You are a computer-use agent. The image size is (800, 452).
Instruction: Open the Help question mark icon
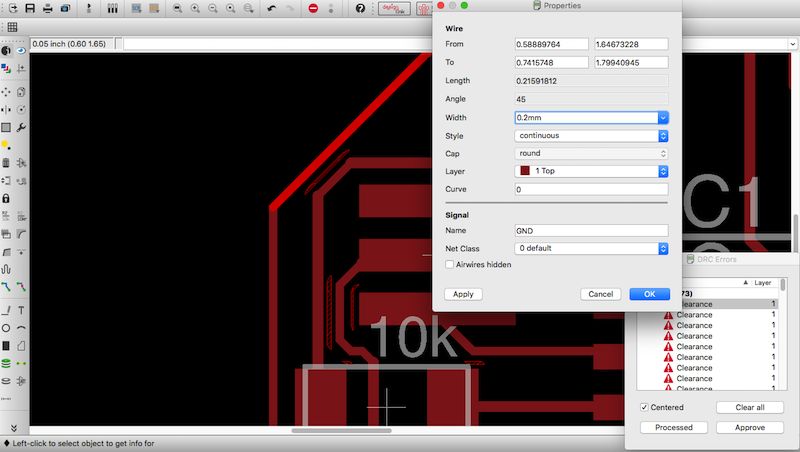click(360, 8)
